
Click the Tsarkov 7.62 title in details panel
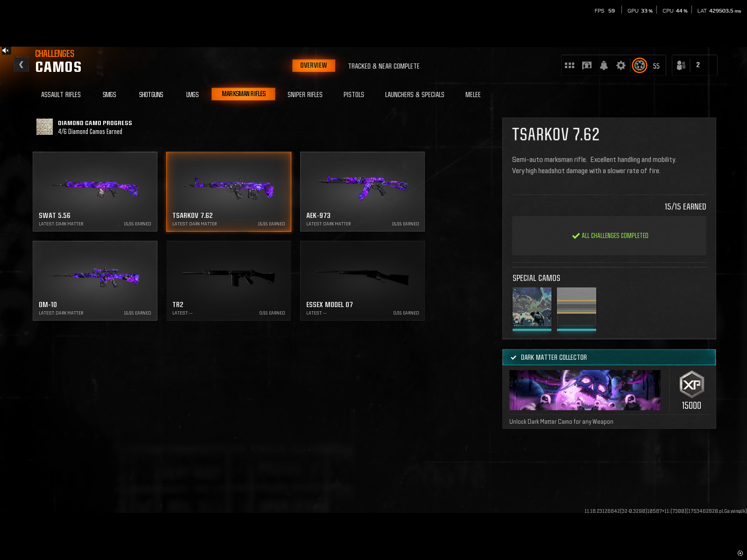(x=556, y=134)
